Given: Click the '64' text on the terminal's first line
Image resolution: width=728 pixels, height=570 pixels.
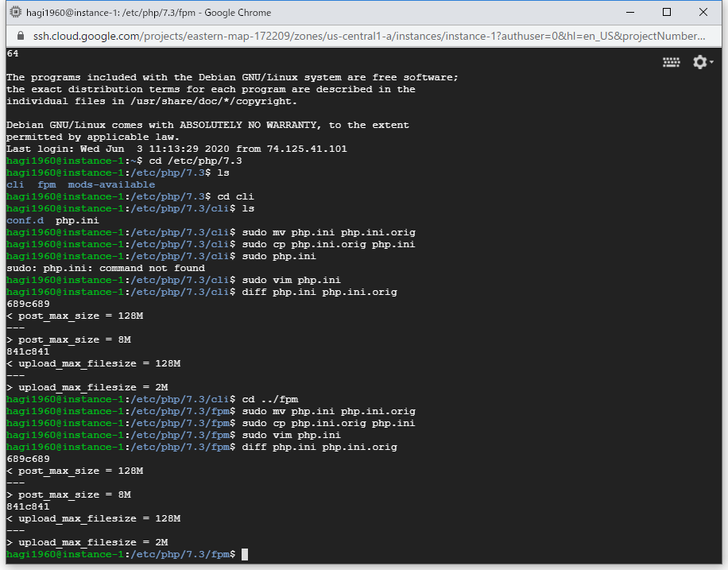Looking at the screenshot, I should pos(13,53).
